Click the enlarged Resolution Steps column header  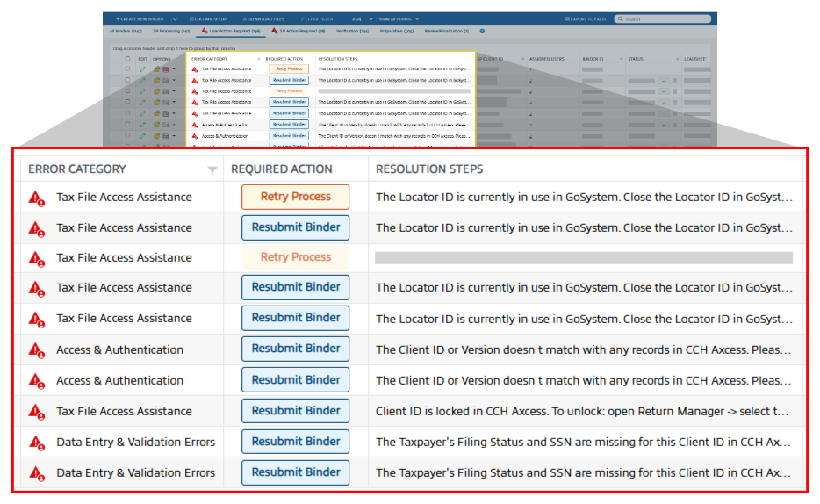(x=429, y=169)
